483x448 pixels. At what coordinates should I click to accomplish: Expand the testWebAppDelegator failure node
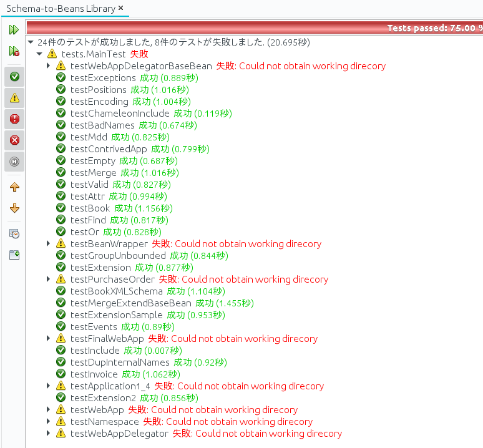[x=48, y=433]
